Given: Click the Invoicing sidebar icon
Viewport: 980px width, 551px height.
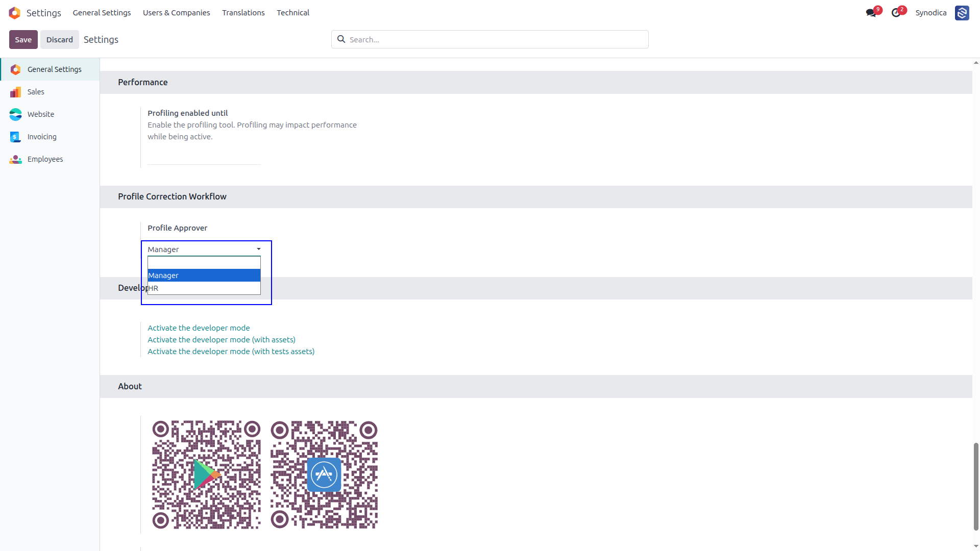Looking at the screenshot, I should tap(15, 137).
